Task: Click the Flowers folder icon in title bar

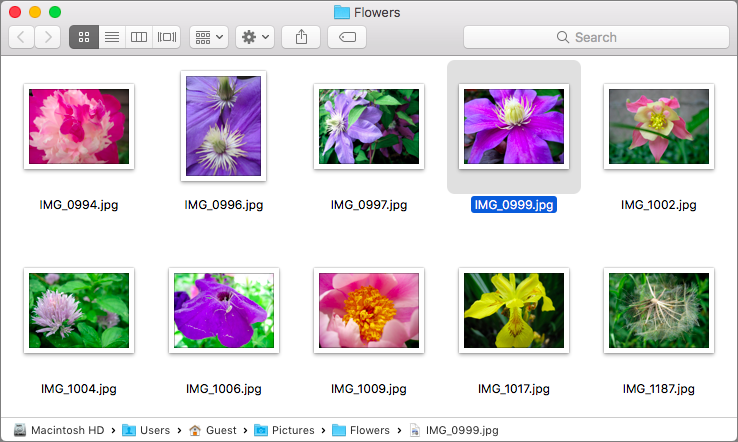Action: [342, 12]
